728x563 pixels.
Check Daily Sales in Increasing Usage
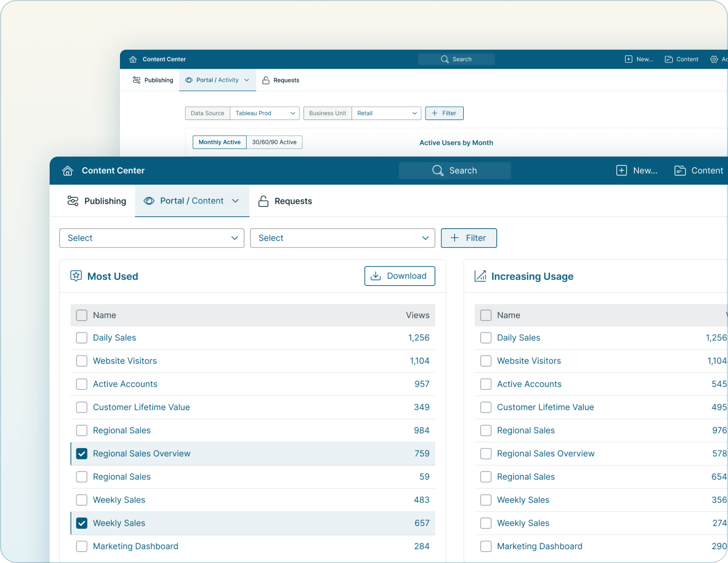pyautogui.click(x=486, y=337)
